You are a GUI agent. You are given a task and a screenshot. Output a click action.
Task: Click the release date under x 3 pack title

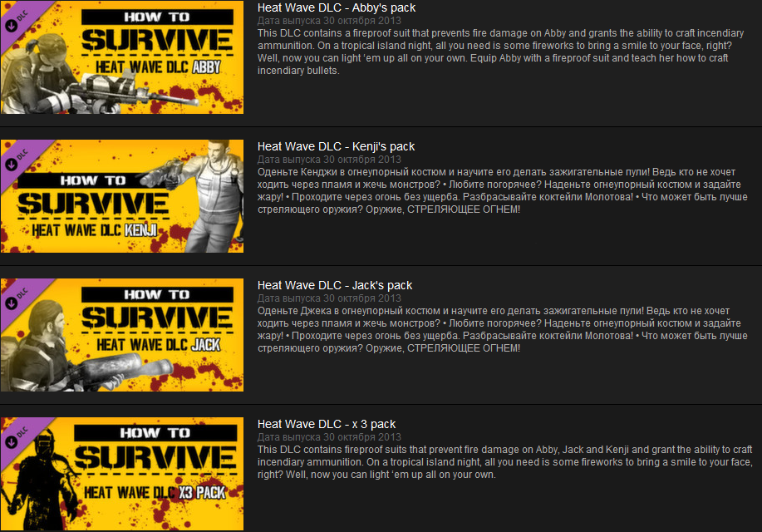(329, 437)
